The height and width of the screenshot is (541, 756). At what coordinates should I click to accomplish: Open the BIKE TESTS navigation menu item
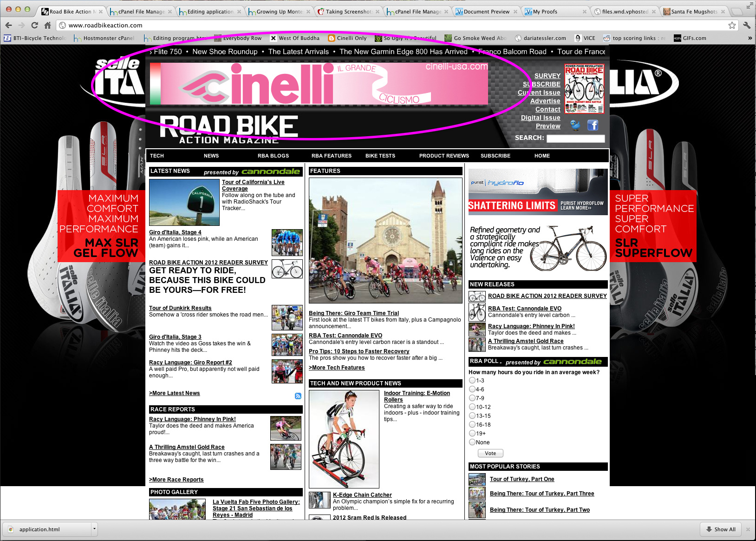coord(380,156)
